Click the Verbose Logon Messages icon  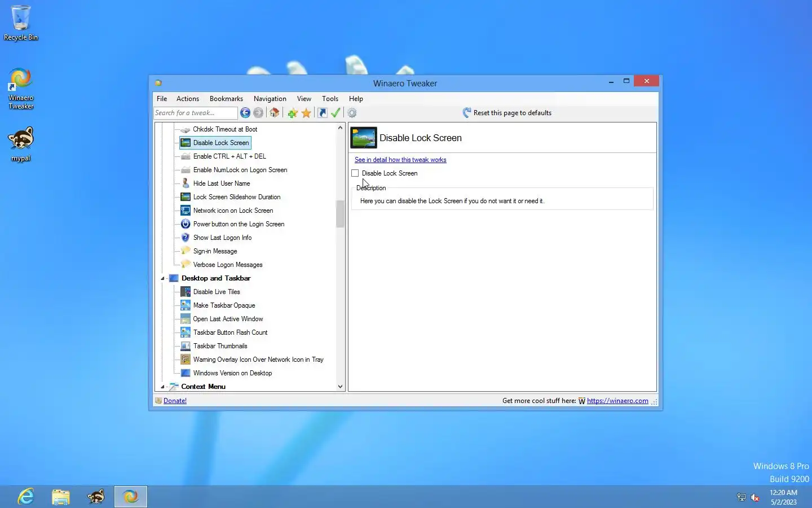(x=186, y=265)
